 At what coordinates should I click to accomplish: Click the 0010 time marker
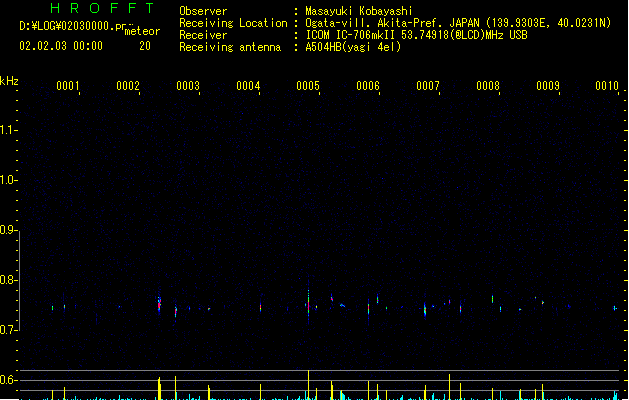coord(607,86)
